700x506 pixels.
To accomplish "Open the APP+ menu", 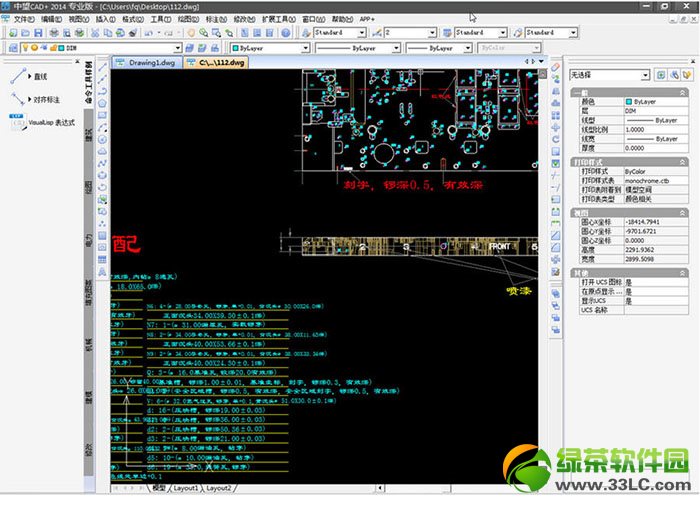I will click(367, 19).
